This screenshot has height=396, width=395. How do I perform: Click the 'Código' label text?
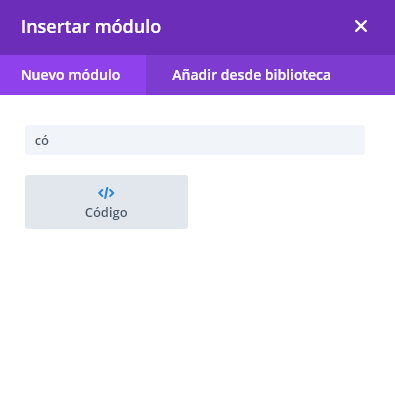tap(106, 213)
